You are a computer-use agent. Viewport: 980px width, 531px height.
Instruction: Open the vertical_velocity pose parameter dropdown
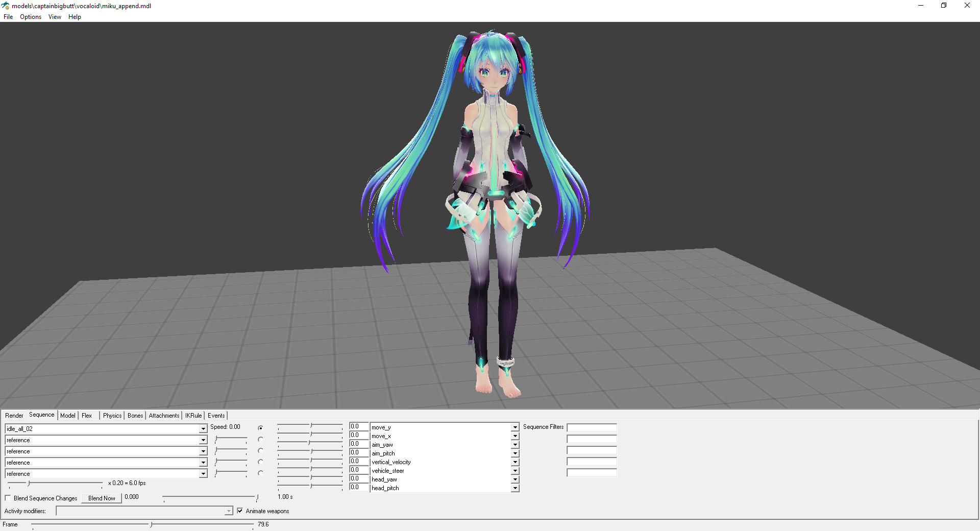[x=515, y=462]
